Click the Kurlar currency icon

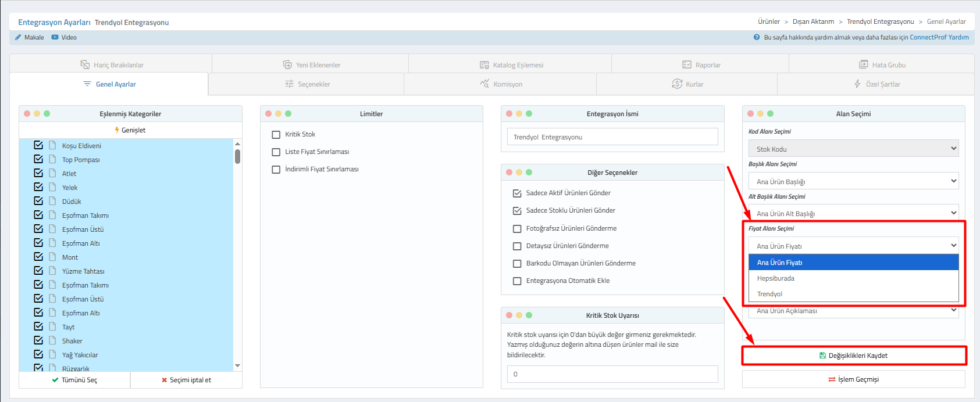coord(677,84)
